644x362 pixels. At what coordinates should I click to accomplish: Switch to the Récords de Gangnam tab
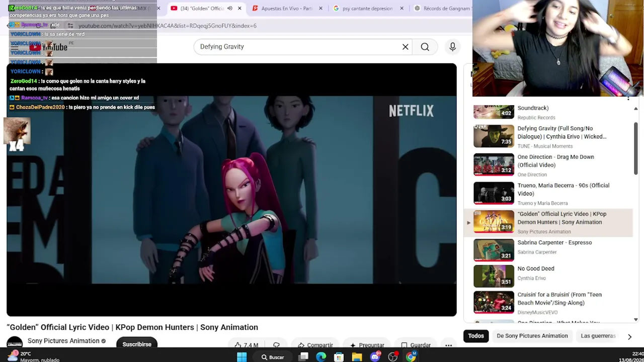tap(442, 9)
